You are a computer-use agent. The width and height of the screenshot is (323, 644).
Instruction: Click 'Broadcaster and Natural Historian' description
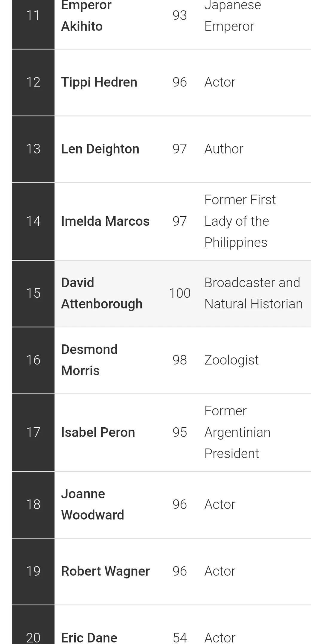tap(253, 293)
